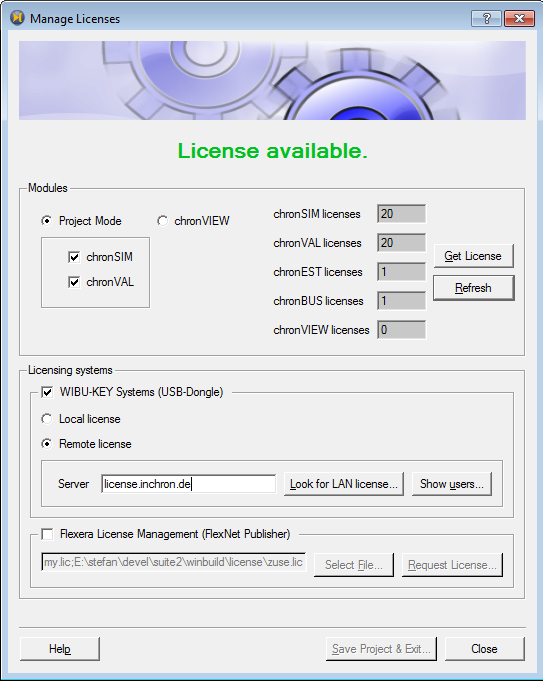The width and height of the screenshot is (543, 681).
Task: Click the question mark help icon
Action: tap(487, 18)
